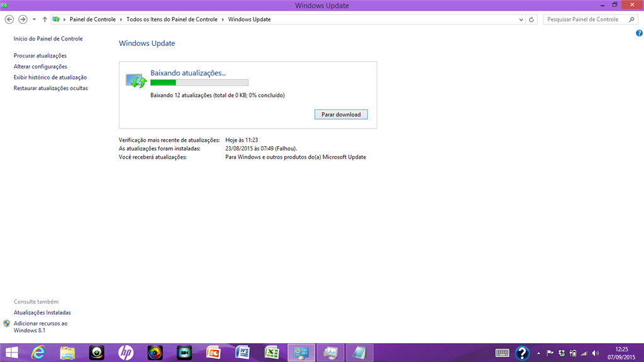
Task: Click 'Para Windows e outros produtos' text
Action: click(x=296, y=157)
